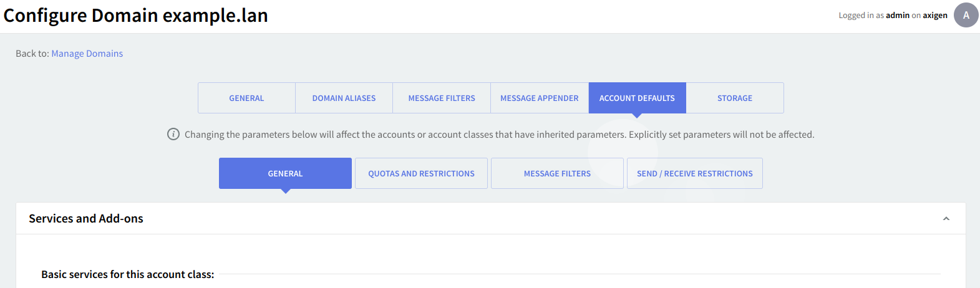The height and width of the screenshot is (288, 980).
Task: Click the "axigen" server name in the header
Action: tap(935, 16)
